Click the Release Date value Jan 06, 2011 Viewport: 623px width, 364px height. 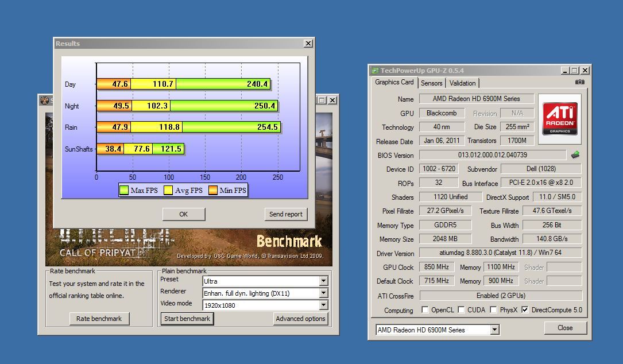(x=442, y=141)
